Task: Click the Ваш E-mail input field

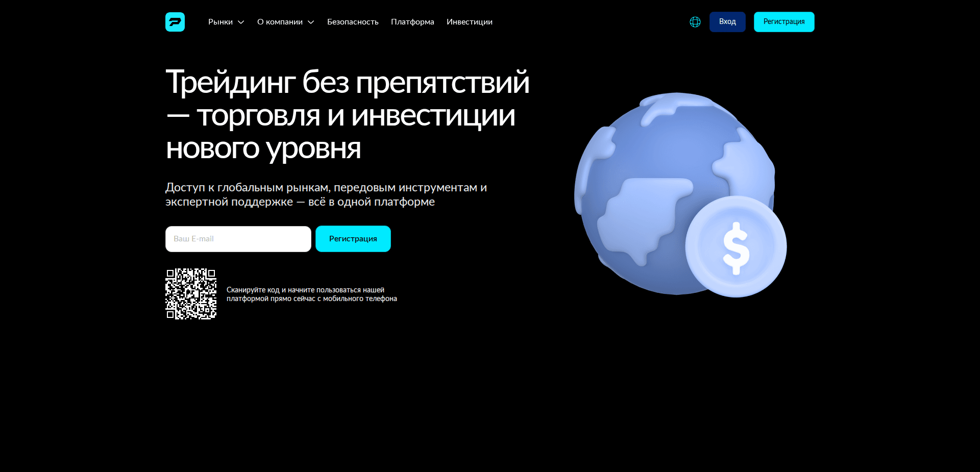Action: coord(238,238)
